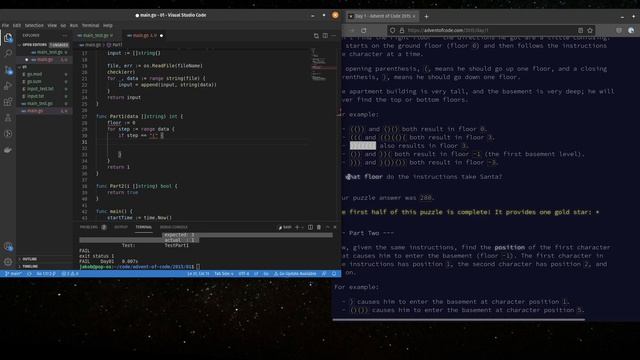640x360 pixels.
Task: Toggle reader view in the Firefox address bar
Action: pos(580,30)
